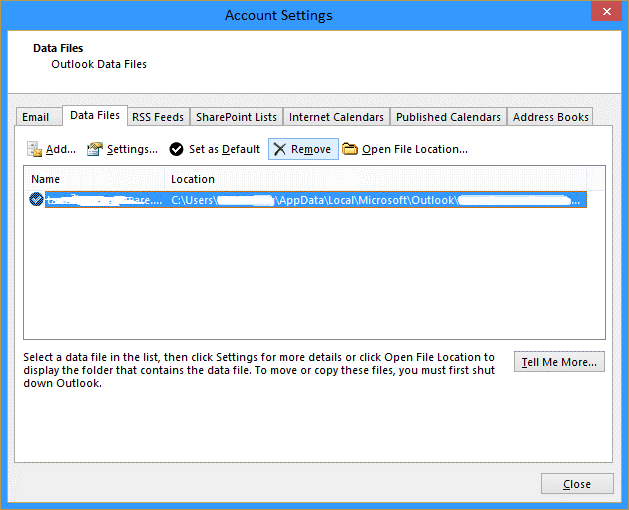Viewport: 629px width, 510px height.
Task: Switch to Published Calendars tab
Action: 448,117
